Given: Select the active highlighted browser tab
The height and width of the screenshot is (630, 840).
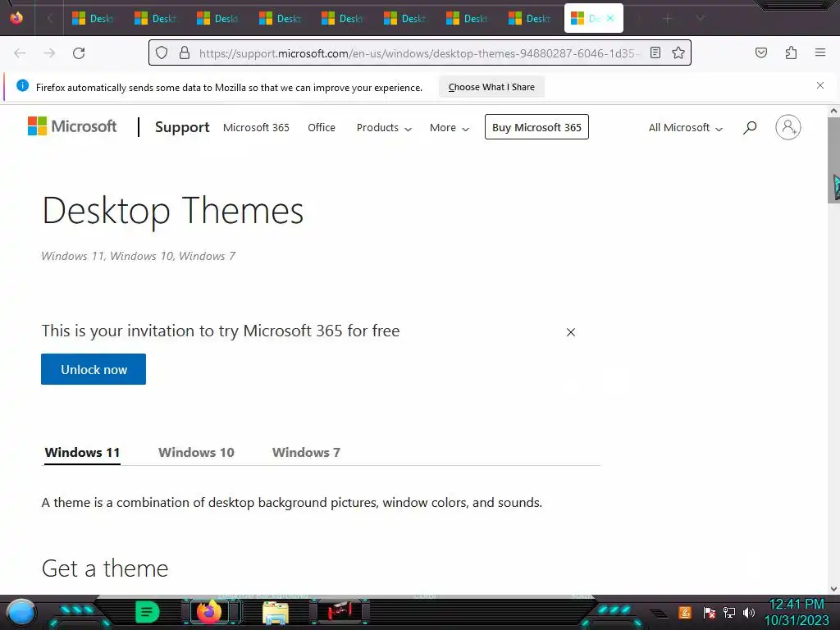Looking at the screenshot, I should [x=593, y=18].
